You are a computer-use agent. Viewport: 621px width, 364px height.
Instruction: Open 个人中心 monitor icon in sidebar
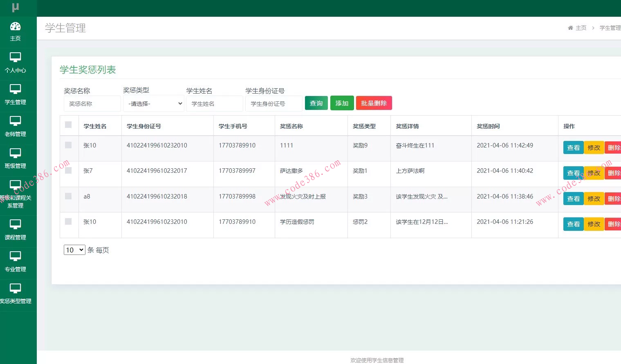(15, 58)
